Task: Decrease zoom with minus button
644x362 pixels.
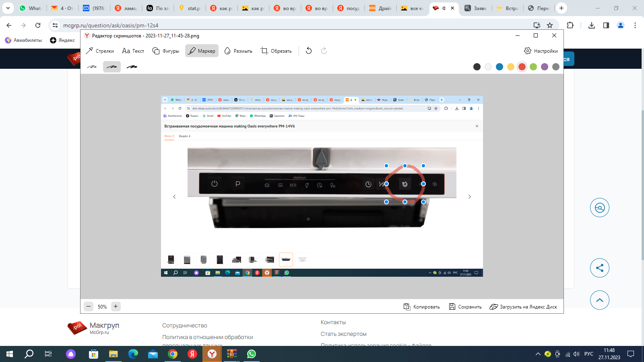Action: tap(89, 306)
